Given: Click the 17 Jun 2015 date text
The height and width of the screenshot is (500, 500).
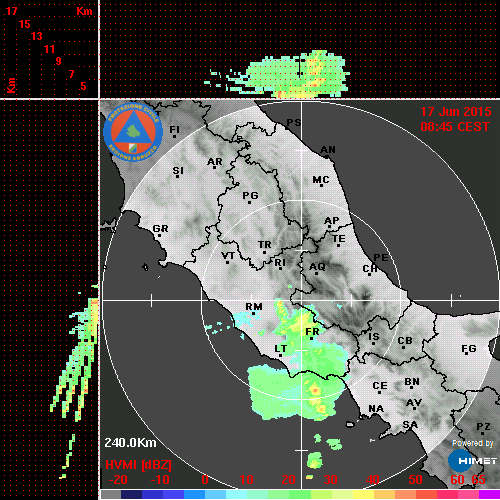Looking at the screenshot, I should (456, 112).
